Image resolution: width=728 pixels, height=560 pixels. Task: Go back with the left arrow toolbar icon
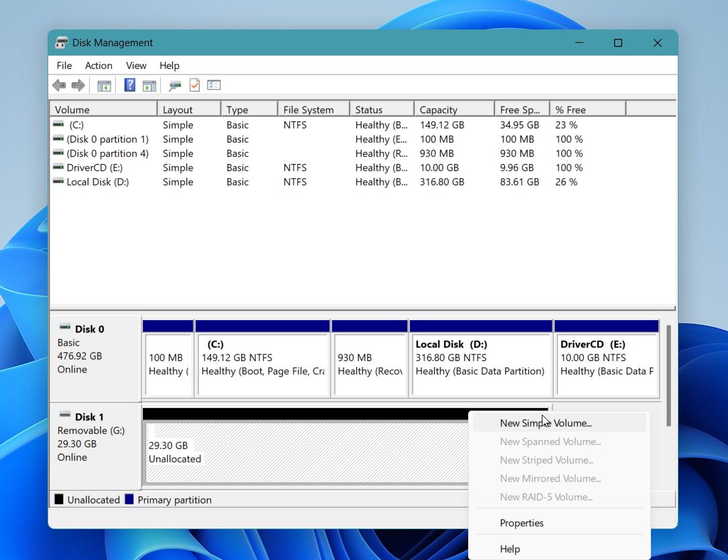point(59,86)
